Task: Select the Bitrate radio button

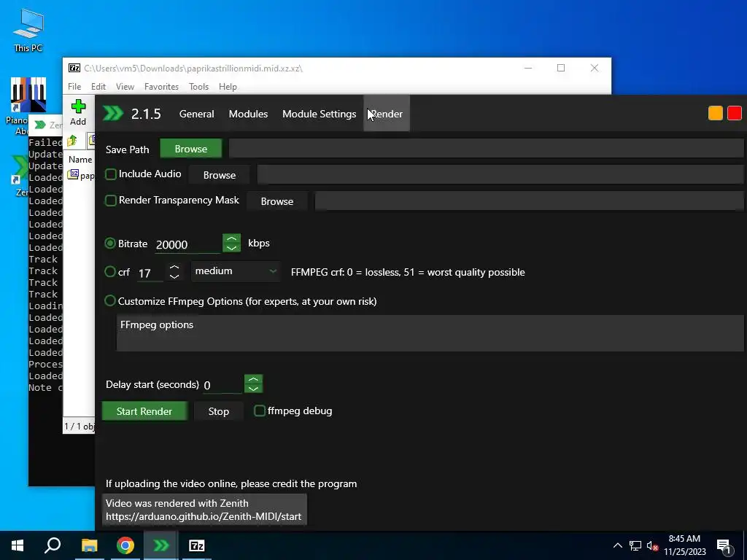Action: point(110,244)
